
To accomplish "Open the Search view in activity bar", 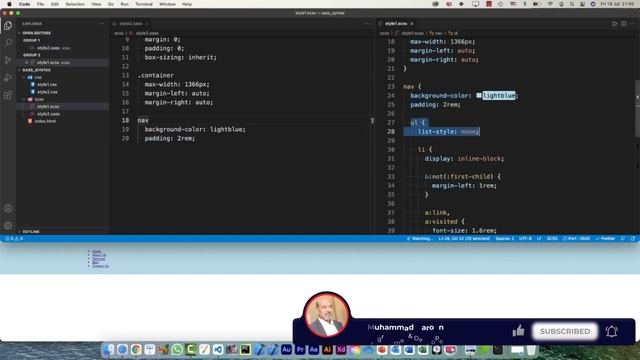I will [8, 42].
